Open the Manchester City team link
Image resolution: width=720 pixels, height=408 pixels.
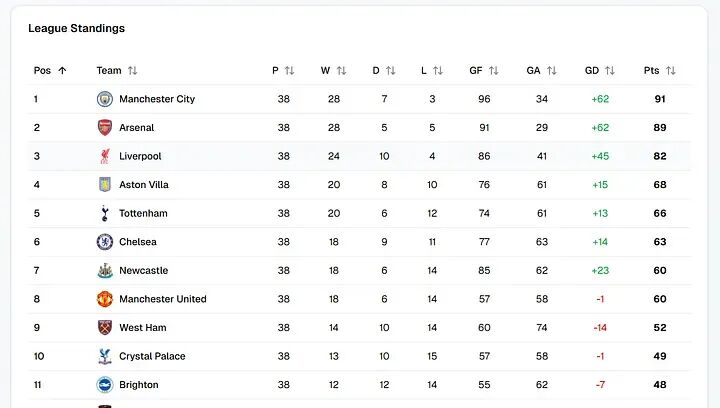tap(157, 99)
